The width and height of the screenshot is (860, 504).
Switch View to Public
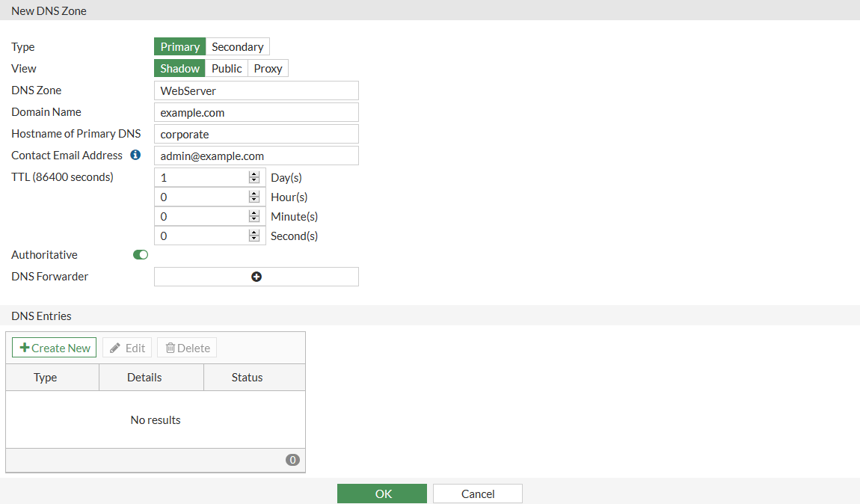pyautogui.click(x=227, y=68)
